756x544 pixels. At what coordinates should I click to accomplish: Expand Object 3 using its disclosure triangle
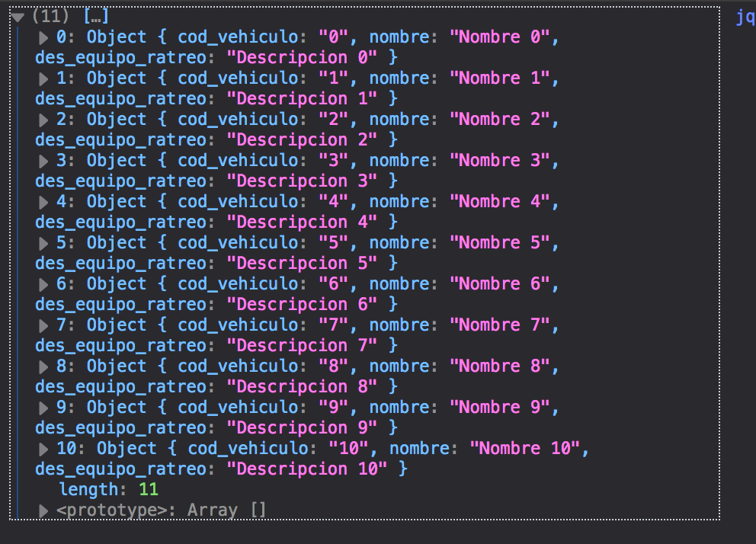point(43,160)
